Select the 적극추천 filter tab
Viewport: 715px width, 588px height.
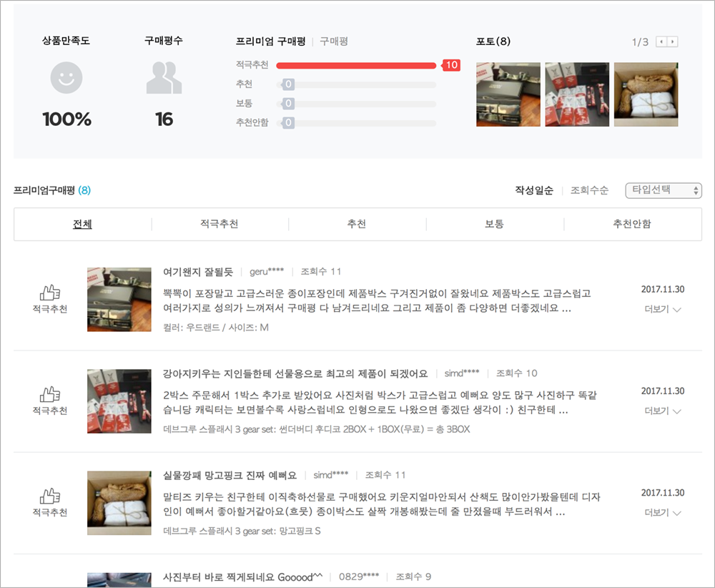[x=220, y=224]
